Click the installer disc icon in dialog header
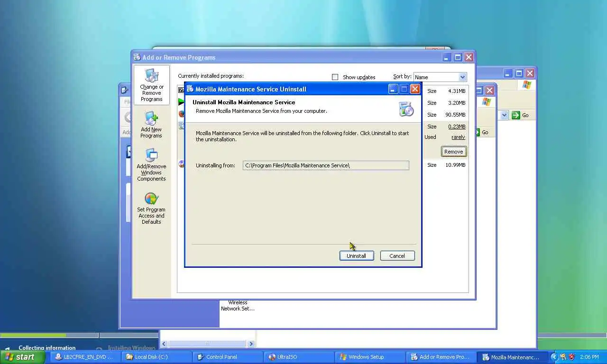Screen dimensions: 607x364 pyautogui.click(x=406, y=109)
